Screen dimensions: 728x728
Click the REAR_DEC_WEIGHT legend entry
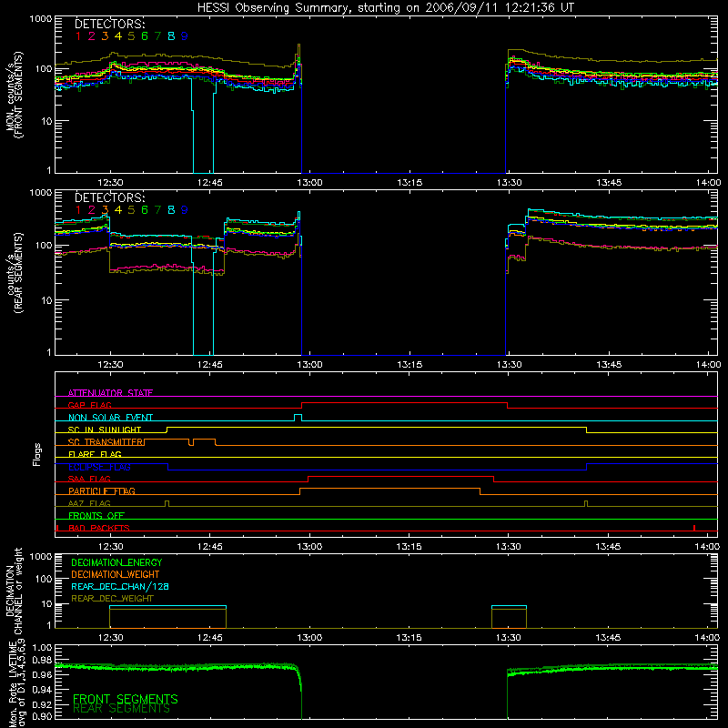coord(112,599)
